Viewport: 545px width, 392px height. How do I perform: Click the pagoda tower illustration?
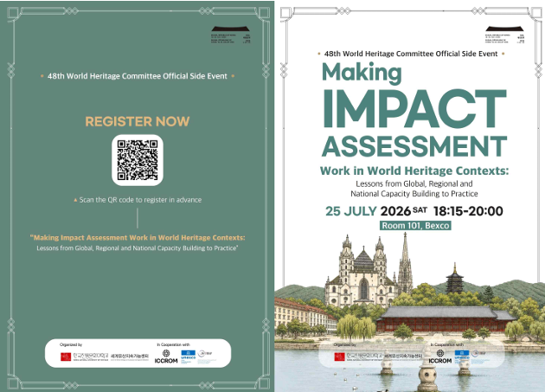click(455, 279)
